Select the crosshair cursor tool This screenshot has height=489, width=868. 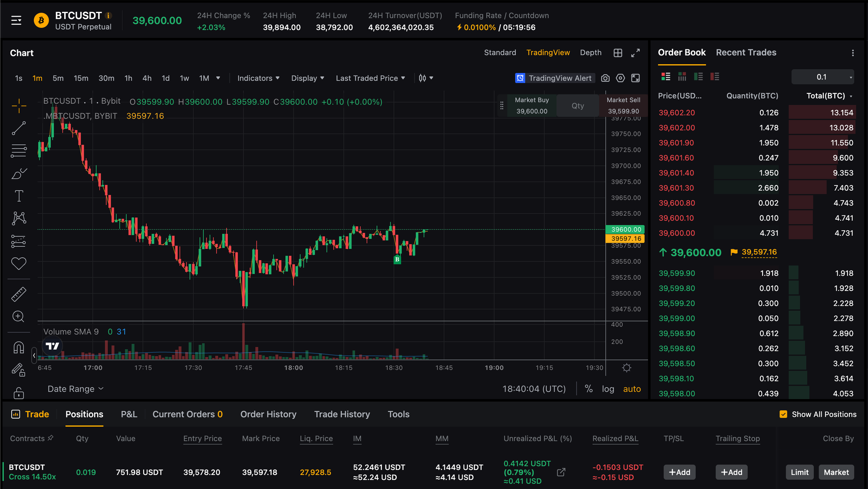19,106
